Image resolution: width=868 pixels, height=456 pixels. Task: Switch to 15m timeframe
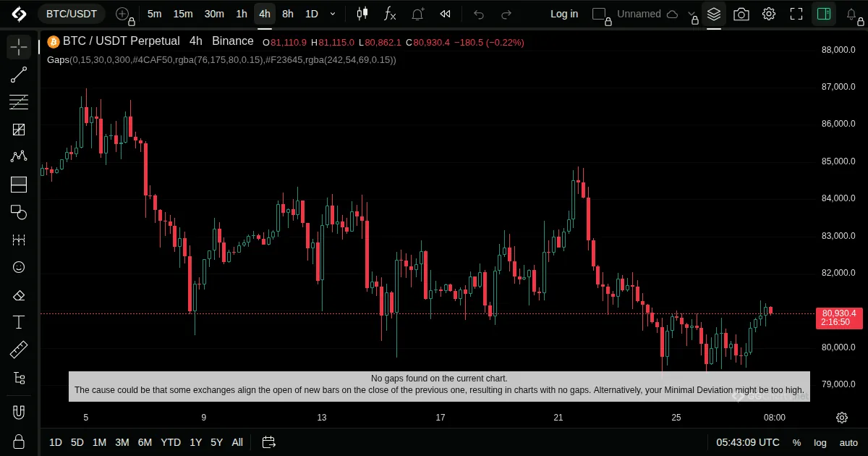point(183,14)
